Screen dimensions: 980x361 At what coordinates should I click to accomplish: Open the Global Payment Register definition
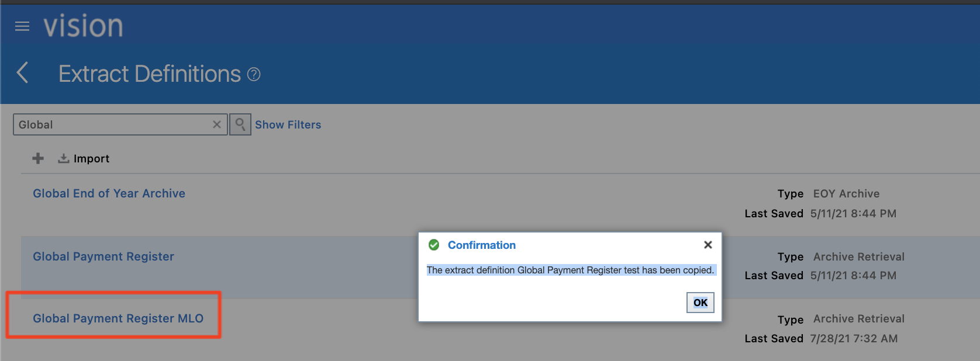[x=103, y=256]
